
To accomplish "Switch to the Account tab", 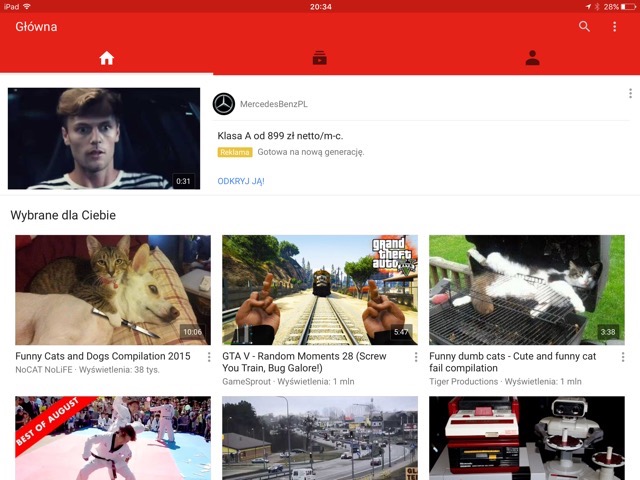I will pyautogui.click(x=533, y=58).
